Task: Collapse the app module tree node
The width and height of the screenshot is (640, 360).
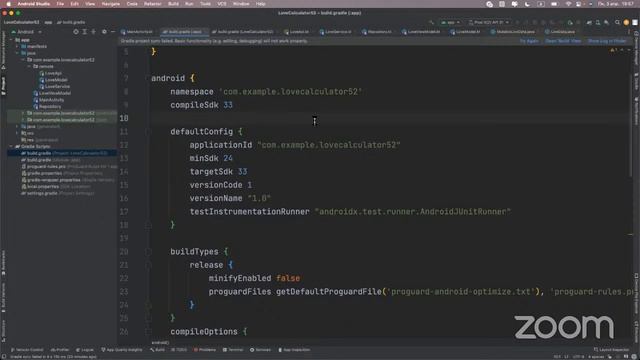Action: coord(11,40)
